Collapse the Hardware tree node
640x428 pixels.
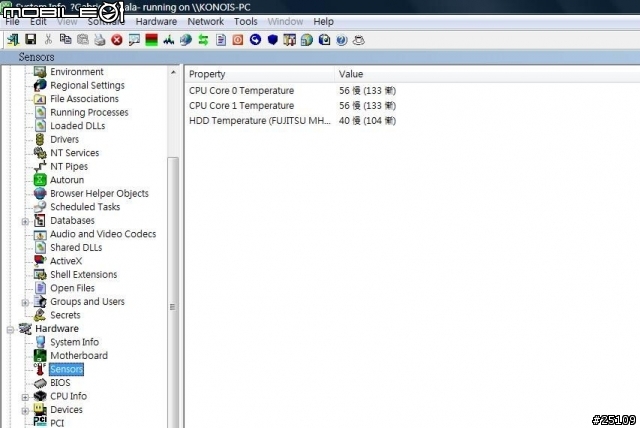[10, 329]
